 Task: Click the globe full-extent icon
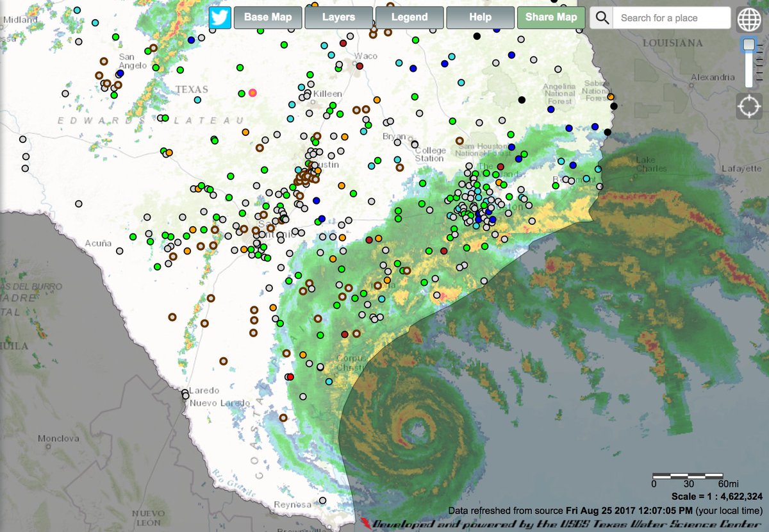748,19
